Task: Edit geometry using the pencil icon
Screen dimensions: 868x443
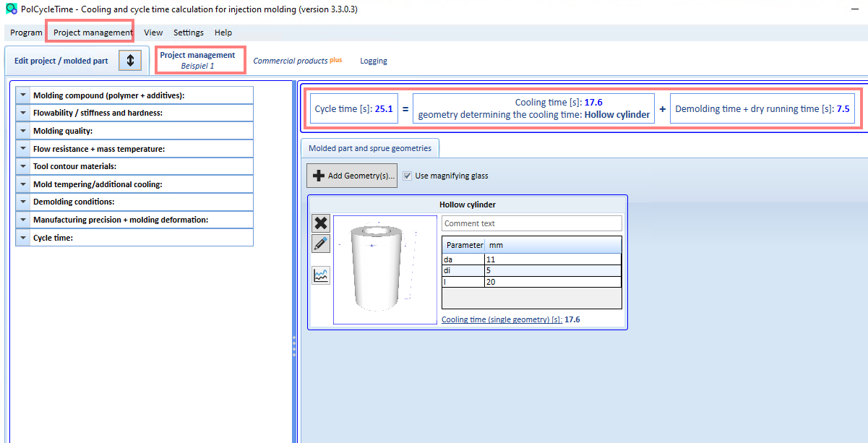Action: coord(321,244)
